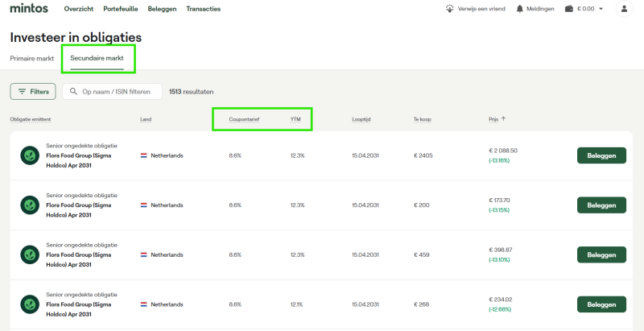644x331 pixels.
Task: Click the € 2 088.50 price
Action: click(503, 151)
